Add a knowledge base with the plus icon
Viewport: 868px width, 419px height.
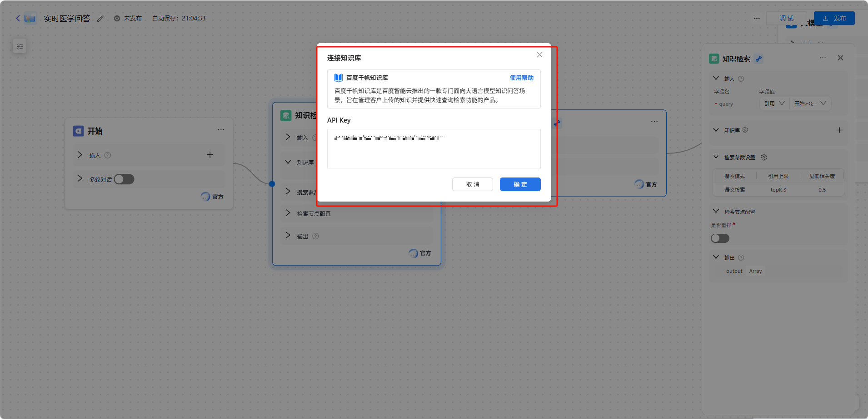tap(839, 130)
